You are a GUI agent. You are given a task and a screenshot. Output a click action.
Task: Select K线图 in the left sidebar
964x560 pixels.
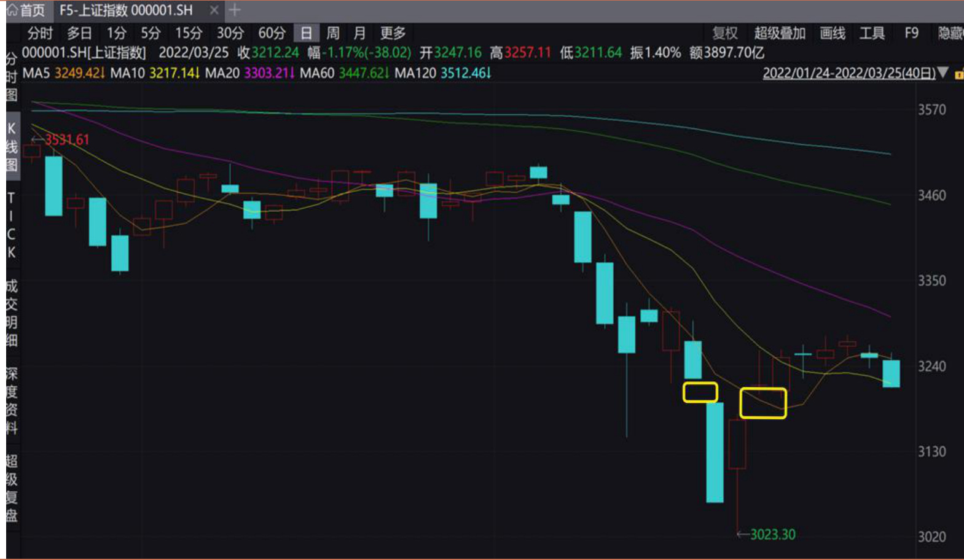[12, 147]
